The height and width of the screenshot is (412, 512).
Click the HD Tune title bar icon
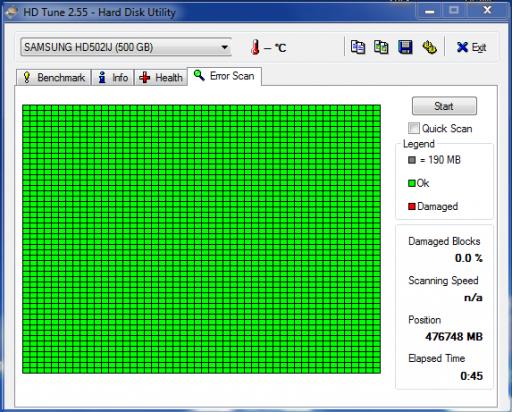tap(12, 12)
